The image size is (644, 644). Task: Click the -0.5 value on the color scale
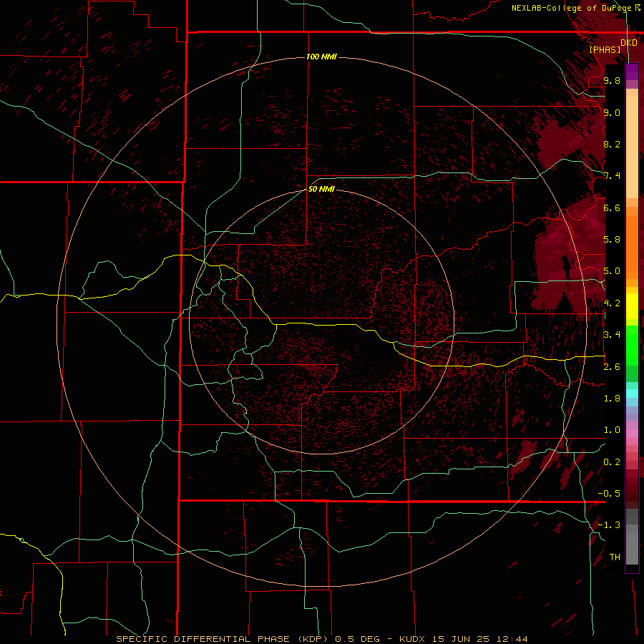pyautogui.click(x=609, y=493)
